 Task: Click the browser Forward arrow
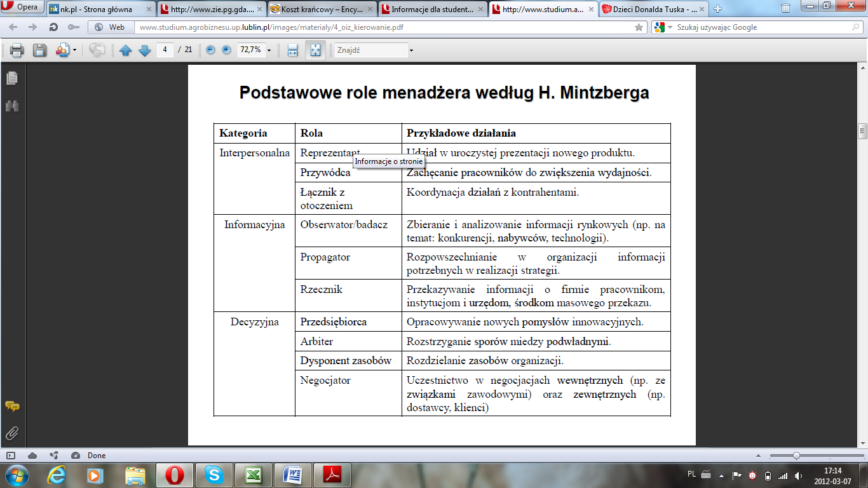coord(32,27)
